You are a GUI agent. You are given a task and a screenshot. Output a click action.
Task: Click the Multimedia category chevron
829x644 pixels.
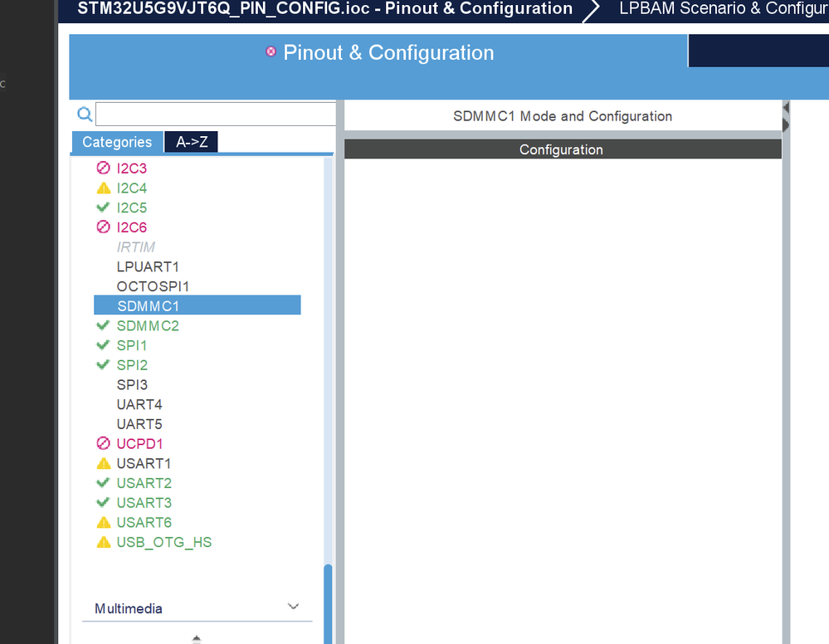pyautogui.click(x=293, y=607)
